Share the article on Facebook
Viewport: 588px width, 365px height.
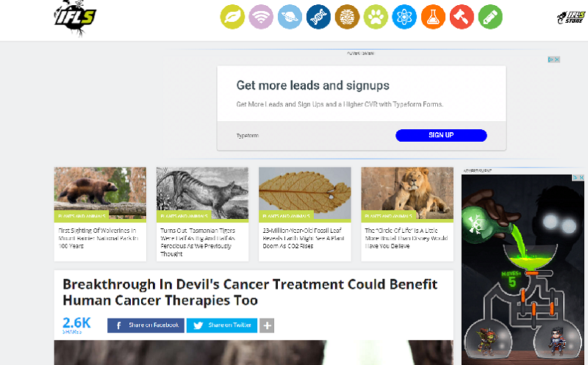146,325
